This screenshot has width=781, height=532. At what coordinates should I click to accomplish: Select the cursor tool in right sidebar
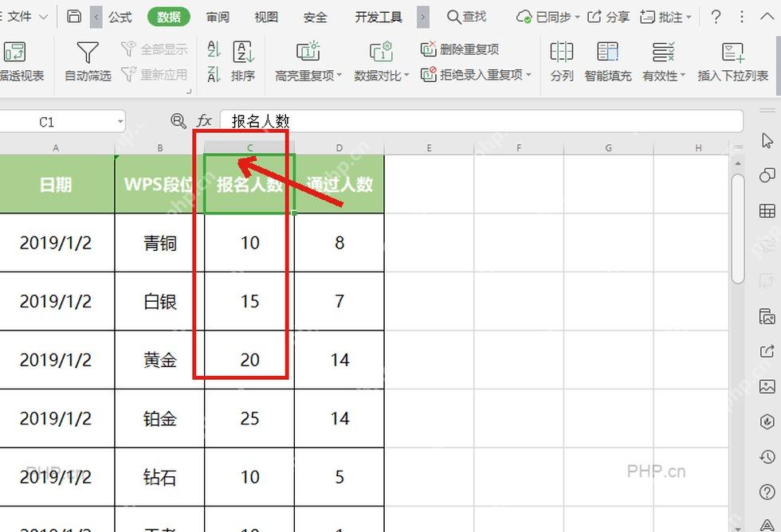767,141
